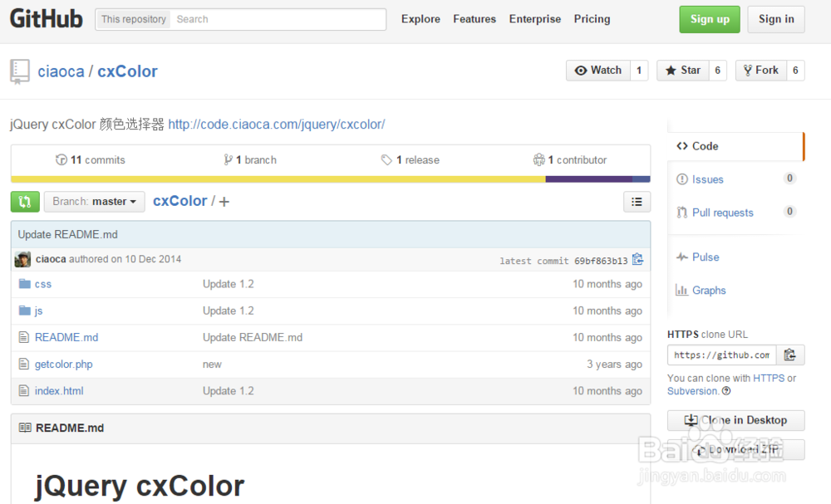Click the Download ZIP button
Screen dimensions: 831x504
(x=735, y=449)
